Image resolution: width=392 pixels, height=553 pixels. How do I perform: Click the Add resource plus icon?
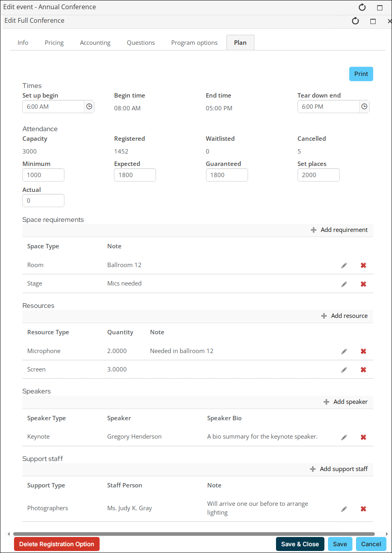click(324, 316)
